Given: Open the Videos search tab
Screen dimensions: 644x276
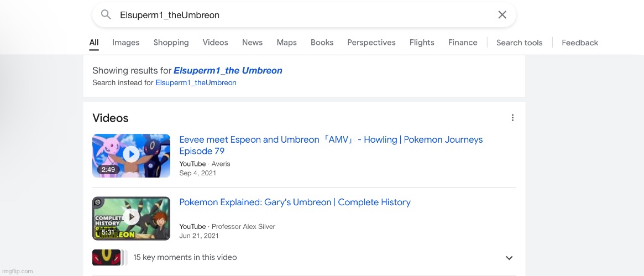Looking at the screenshot, I should click(x=215, y=43).
